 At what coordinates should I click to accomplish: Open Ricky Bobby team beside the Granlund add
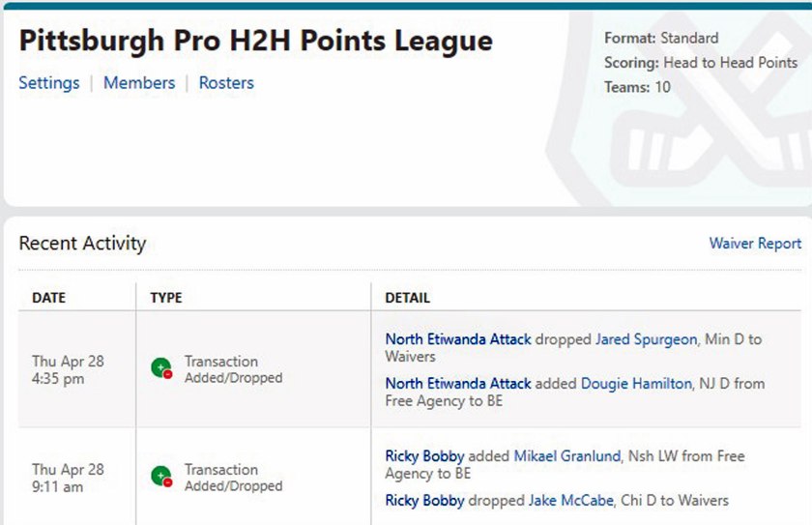[x=424, y=456]
